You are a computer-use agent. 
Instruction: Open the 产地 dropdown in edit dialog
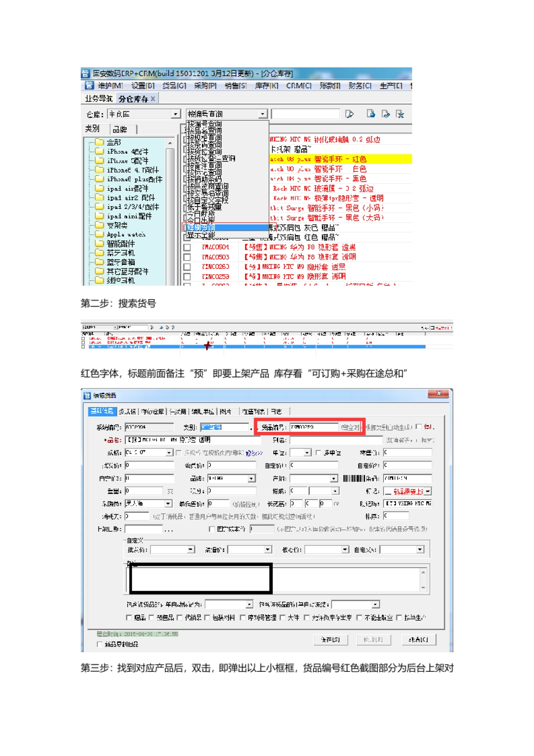[x=334, y=478]
